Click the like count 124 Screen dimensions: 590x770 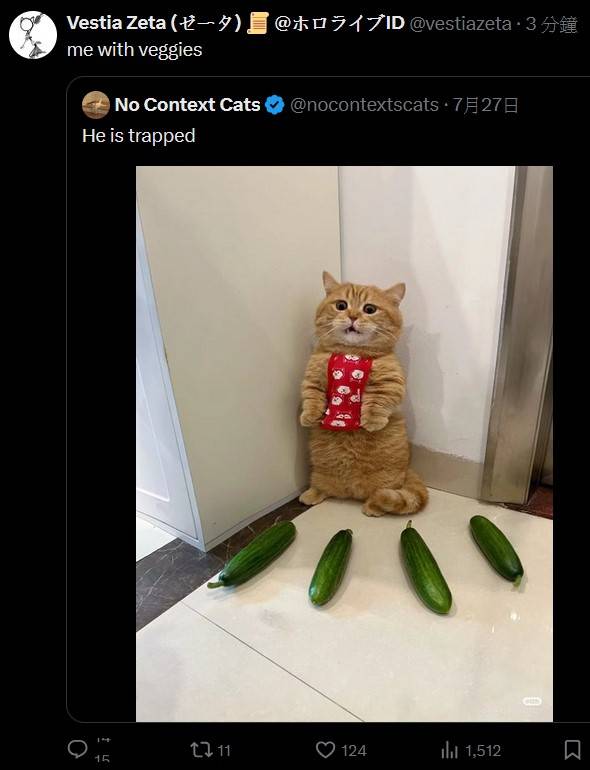click(x=354, y=750)
